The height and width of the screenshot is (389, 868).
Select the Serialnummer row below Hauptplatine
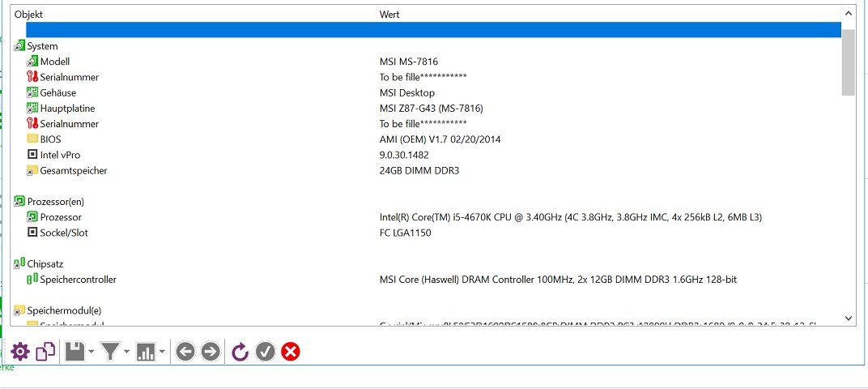click(x=426, y=123)
